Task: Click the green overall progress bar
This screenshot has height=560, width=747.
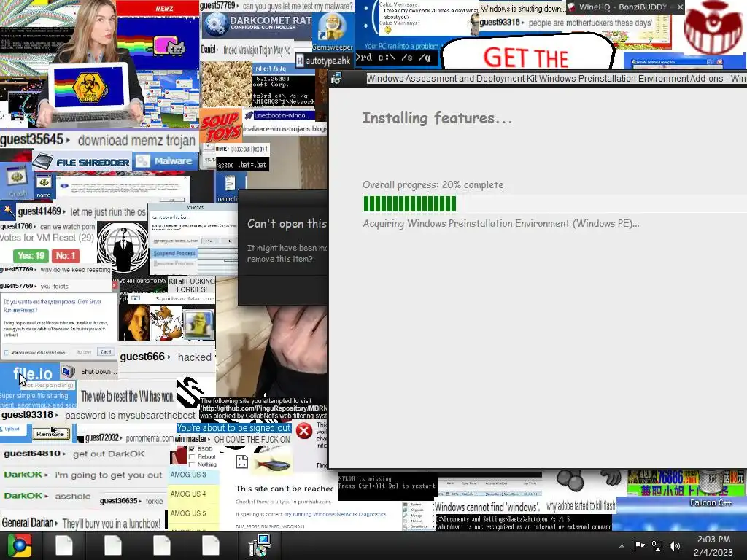Action: pyautogui.click(x=409, y=204)
